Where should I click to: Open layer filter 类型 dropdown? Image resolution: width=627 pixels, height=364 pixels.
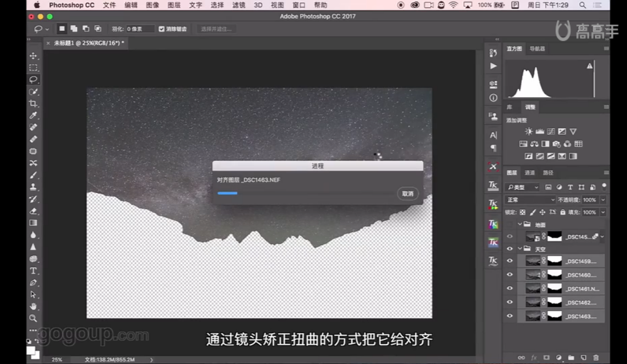(522, 187)
